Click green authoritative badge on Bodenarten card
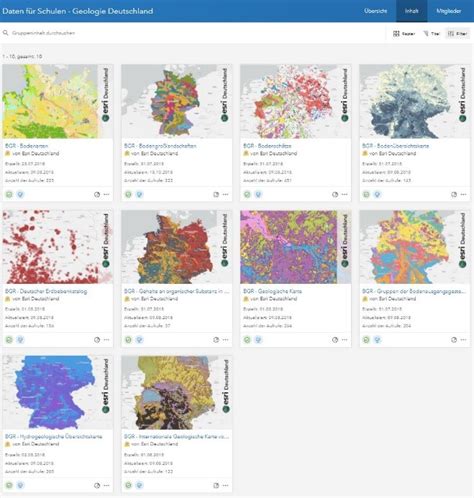 tap(9, 194)
